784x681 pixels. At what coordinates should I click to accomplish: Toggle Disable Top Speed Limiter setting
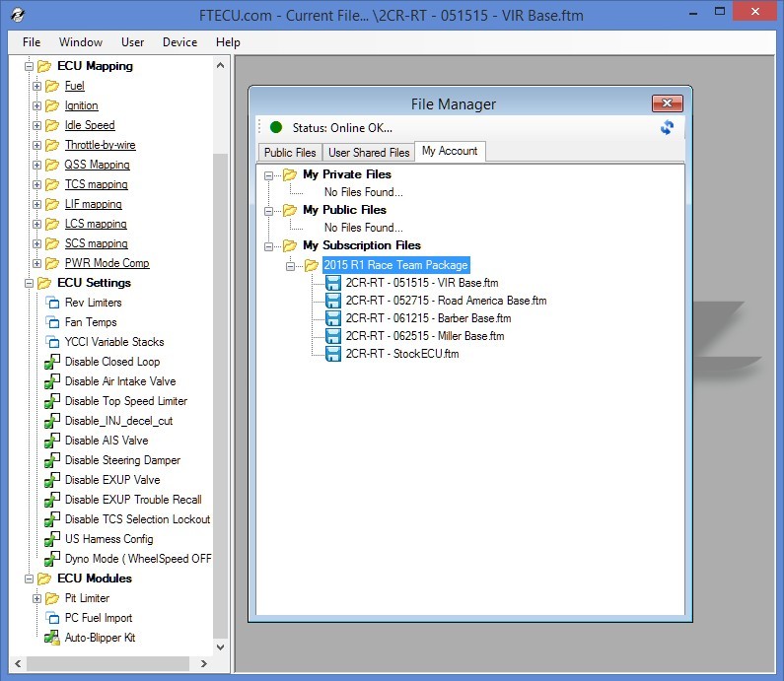point(52,401)
